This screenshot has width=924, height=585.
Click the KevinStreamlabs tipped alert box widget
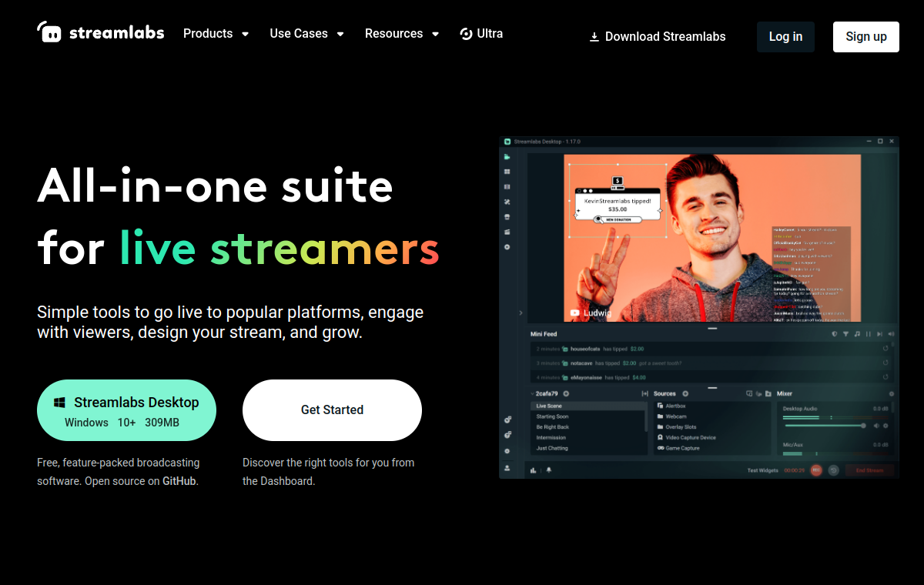pyautogui.click(x=618, y=201)
